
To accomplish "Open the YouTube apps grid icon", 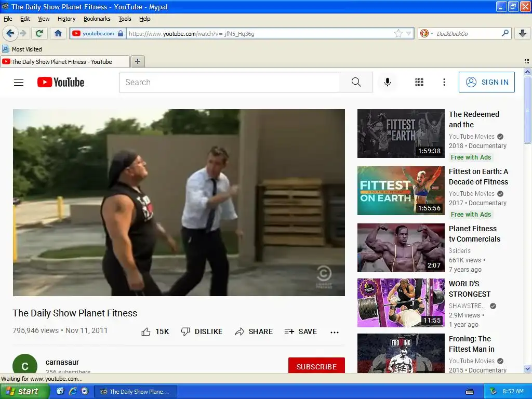I will (419, 82).
